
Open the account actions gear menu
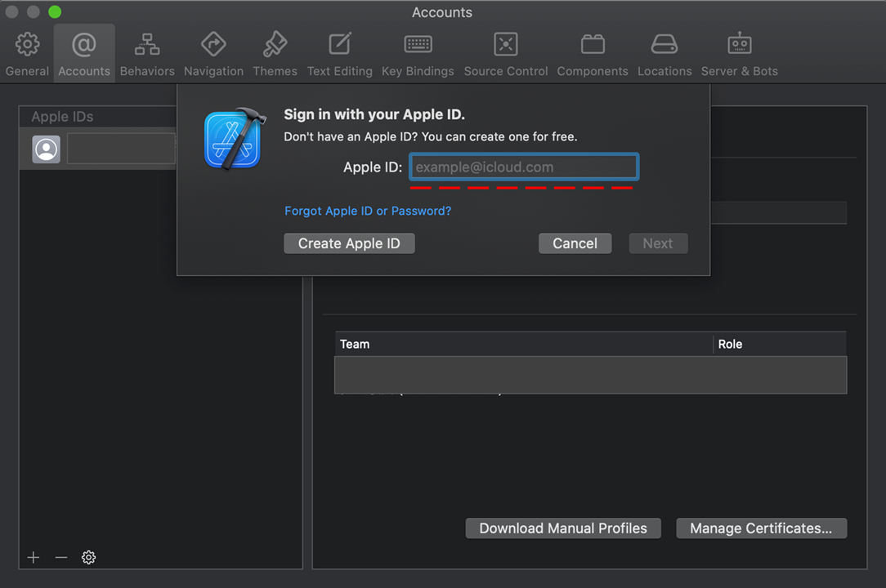tap(89, 558)
